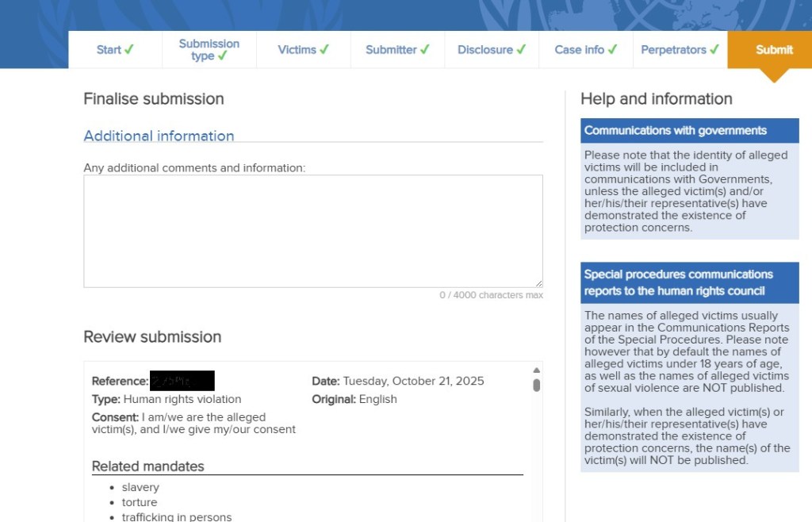The image size is (812, 522).
Task: Click the review panel scroll-up arrow
Action: coord(536,370)
